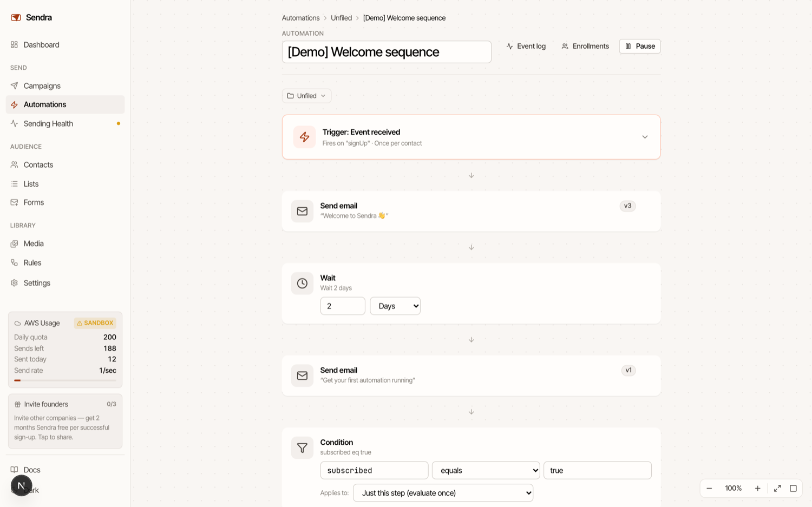
Task: Click the Unfiled folder icon
Action: point(291,96)
